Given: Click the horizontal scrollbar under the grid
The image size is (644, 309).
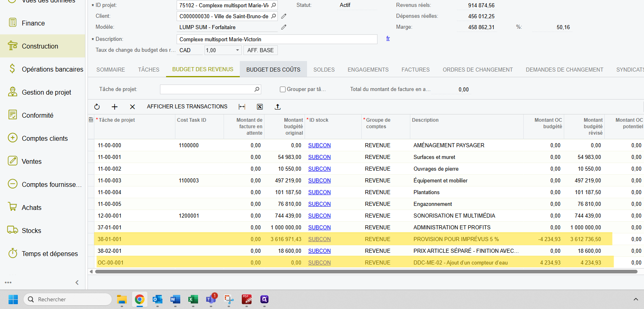Looking at the screenshot, I should (x=365, y=272).
